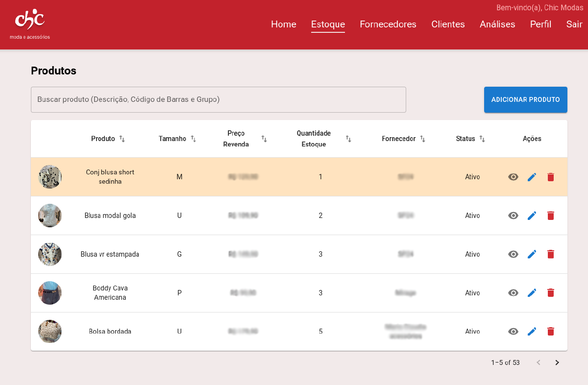Image resolution: width=588 pixels, height=385 pixels.
Task: Delete the Conj blusa short sedinha row
Action: tap(550, 177)
